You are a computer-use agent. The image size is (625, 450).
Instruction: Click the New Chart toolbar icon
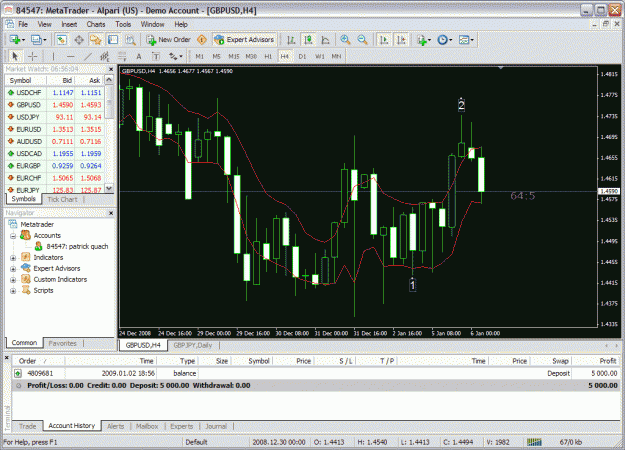pos(17,40)
